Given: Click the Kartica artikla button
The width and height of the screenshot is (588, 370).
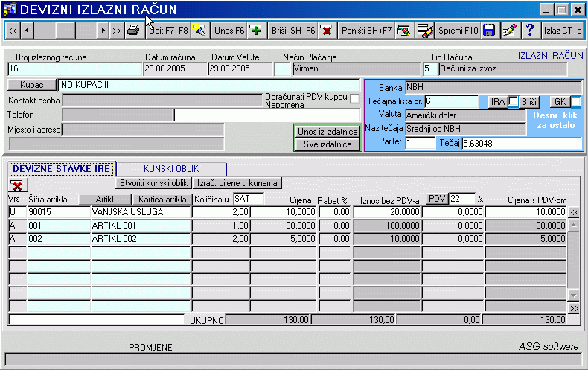Looking at the screenshot, I should pos(162,200).
